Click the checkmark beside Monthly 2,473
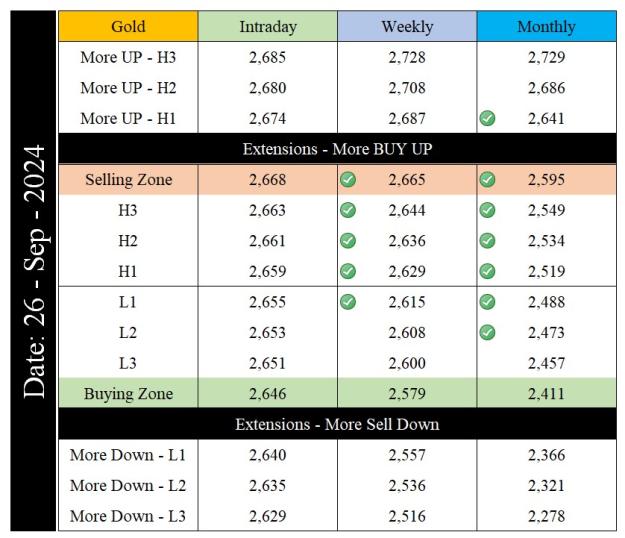625x538 pixels. tap(487, 332)
